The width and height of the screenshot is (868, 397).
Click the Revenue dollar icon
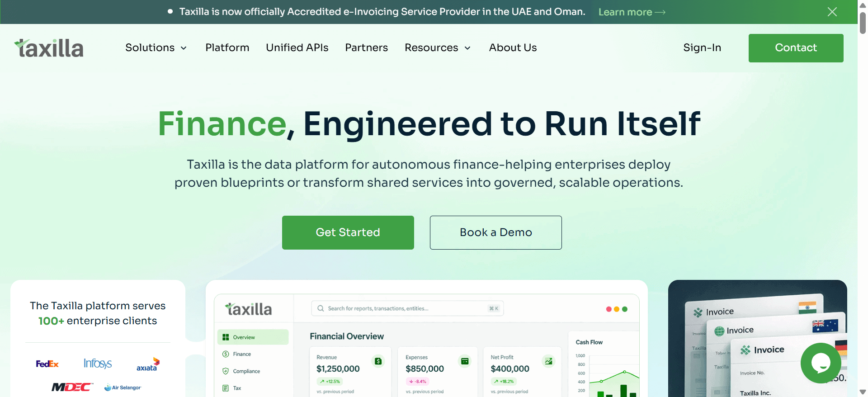point(378,361)
